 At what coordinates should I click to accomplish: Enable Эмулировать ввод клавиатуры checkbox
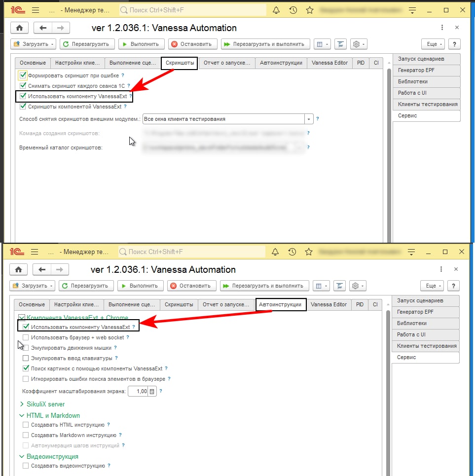26,358
